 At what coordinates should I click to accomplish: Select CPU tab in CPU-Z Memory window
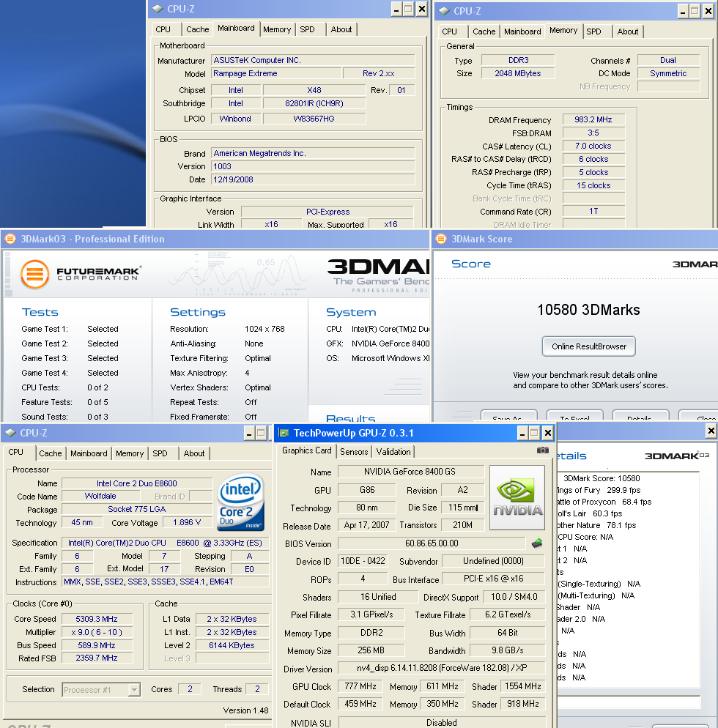pos(449,31)
